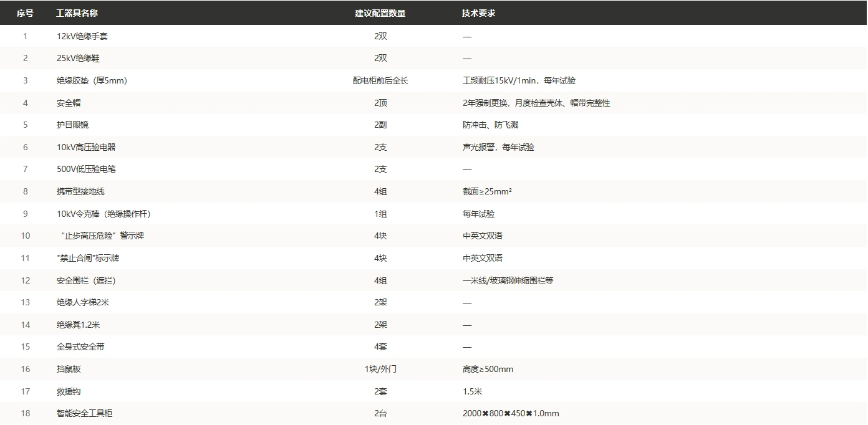
Task: Click the 2支 quantity for 500V低压验电笔
Action: click(380, 170)
